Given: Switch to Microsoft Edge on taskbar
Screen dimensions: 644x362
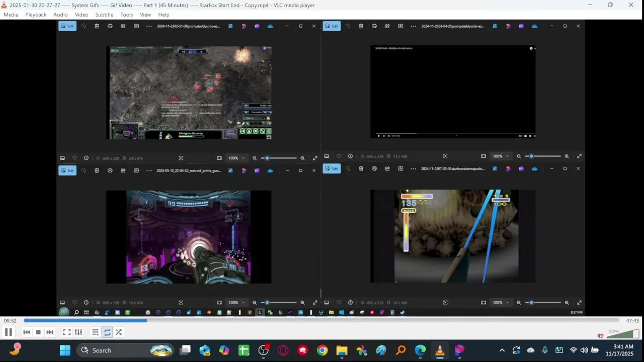Looking at the screenshot, I should (420, 350).
